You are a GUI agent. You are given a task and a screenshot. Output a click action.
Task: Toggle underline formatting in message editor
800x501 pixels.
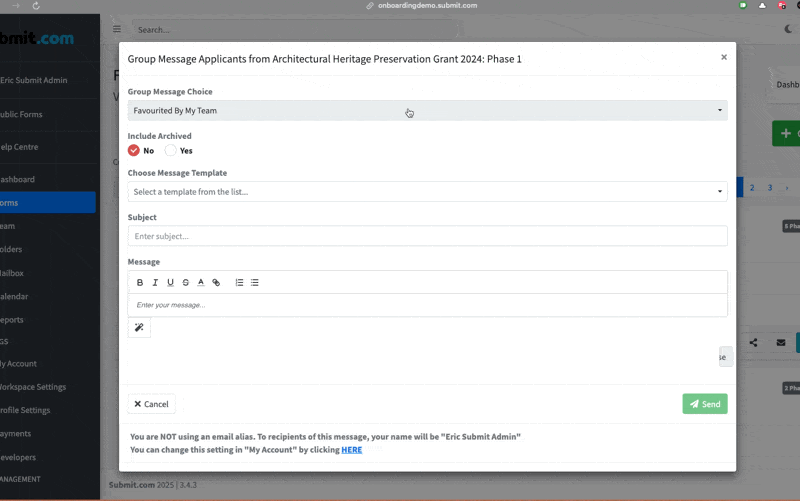point(170,282)
